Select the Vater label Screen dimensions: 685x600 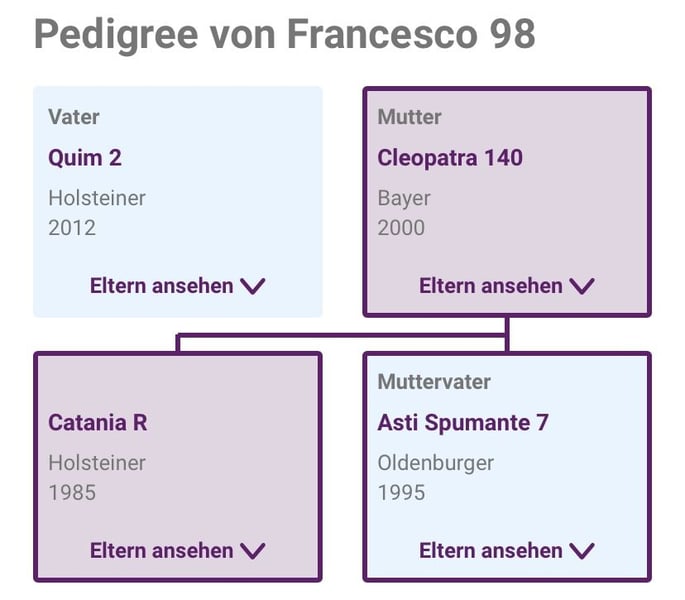74,117
